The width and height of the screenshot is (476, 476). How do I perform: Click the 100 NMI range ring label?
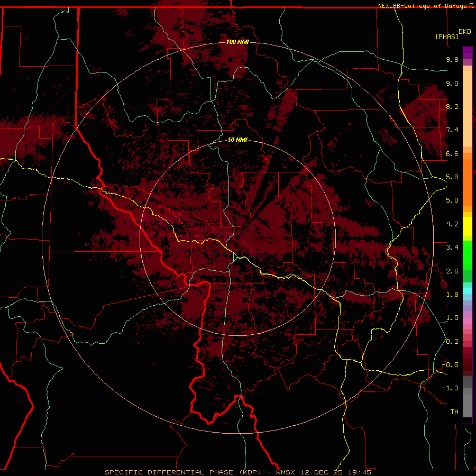[x=237, y=42]
